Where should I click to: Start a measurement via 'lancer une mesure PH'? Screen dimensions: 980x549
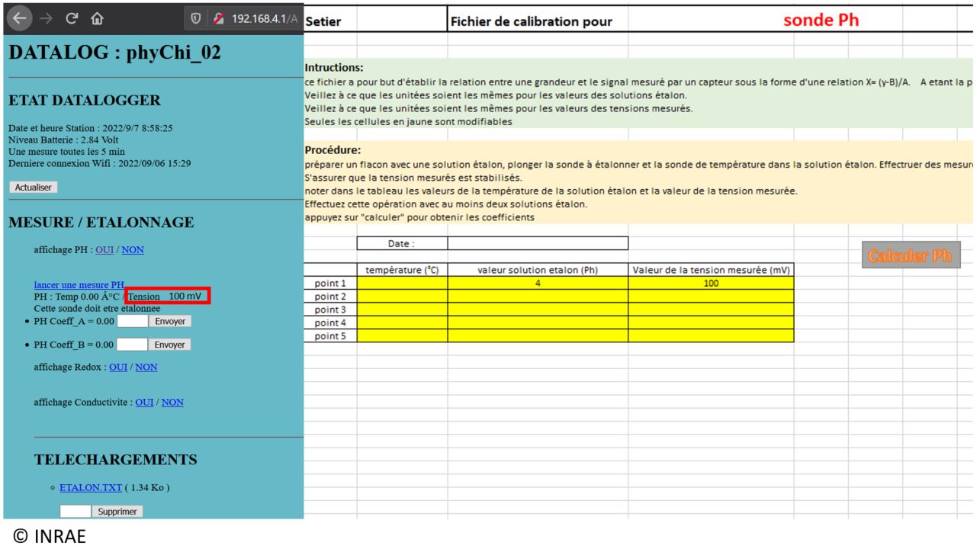79,284
